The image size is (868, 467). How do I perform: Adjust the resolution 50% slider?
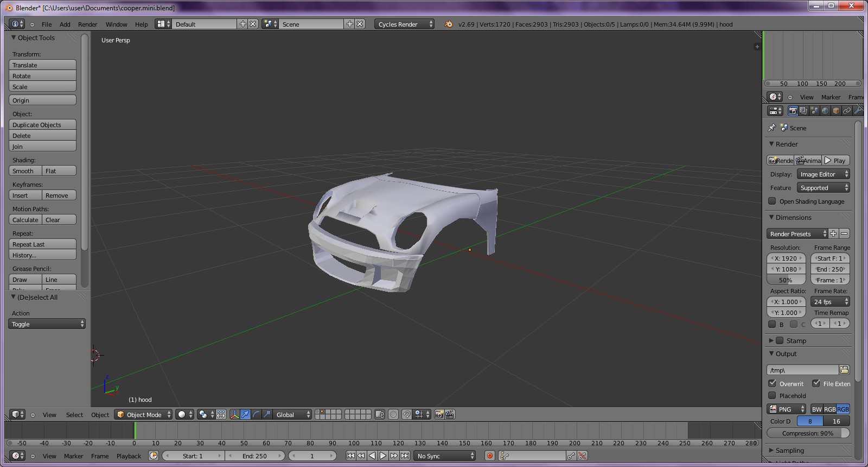click(786, 280)
